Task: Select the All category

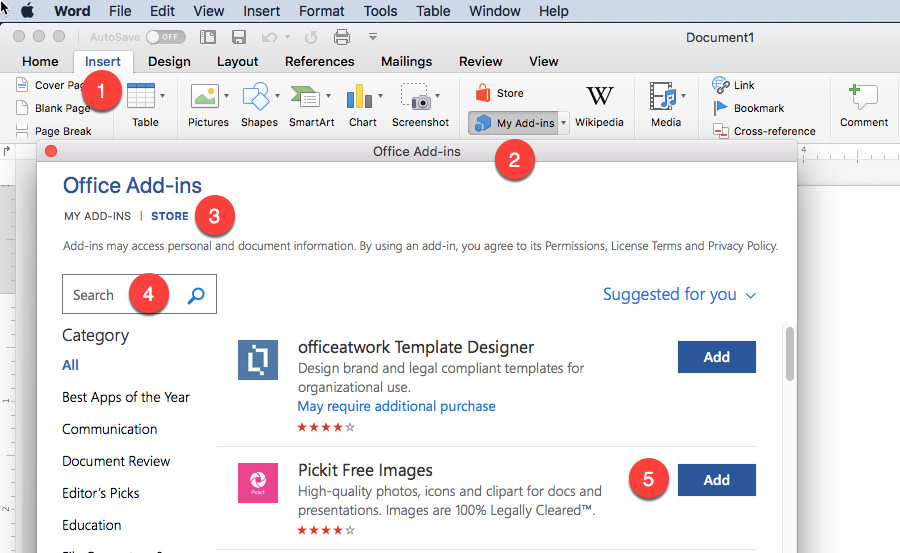Action: pyautogui.click(x=70, y=365)
